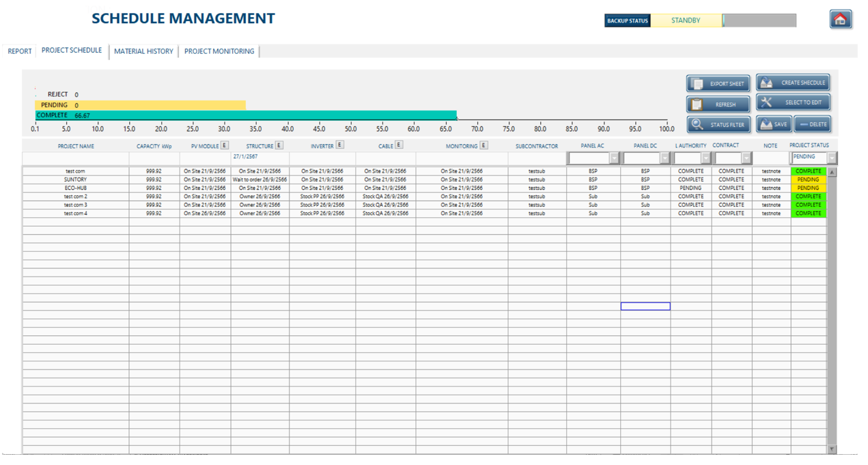Click the 'test com' row Complete status
This screenshot has height=465, width=868.
(x=809, y=171)
